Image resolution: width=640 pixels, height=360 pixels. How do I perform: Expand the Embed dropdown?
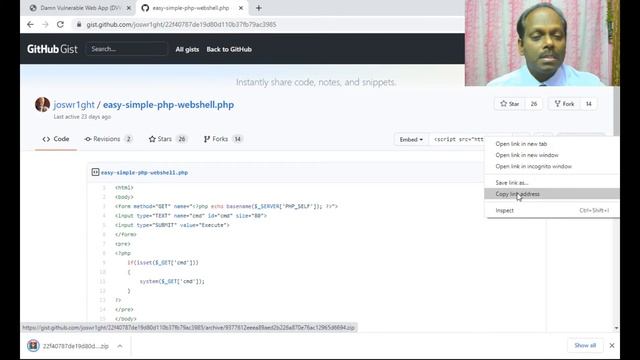click(x=411, y=140)
